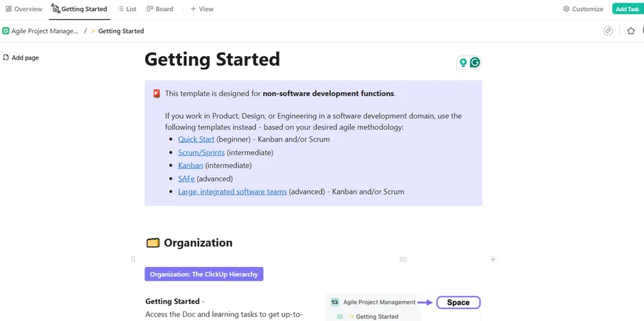Viewport: 644px width, 321px height.
Task: Open the List view tab
Action: click(127, 9)
